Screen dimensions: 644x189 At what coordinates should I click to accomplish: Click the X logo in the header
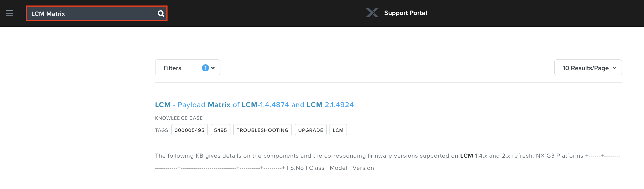(372, 13)
